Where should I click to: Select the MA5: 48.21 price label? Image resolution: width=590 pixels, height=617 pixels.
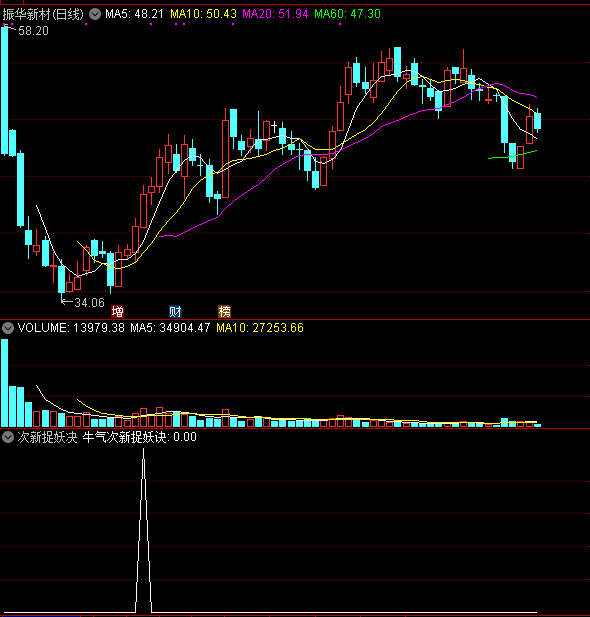pos(134,14)
